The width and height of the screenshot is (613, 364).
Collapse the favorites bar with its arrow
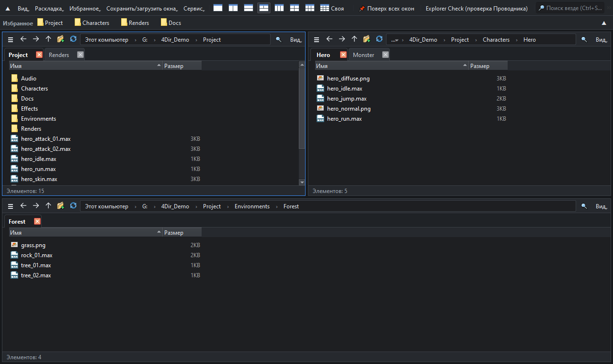pos(604,23)
